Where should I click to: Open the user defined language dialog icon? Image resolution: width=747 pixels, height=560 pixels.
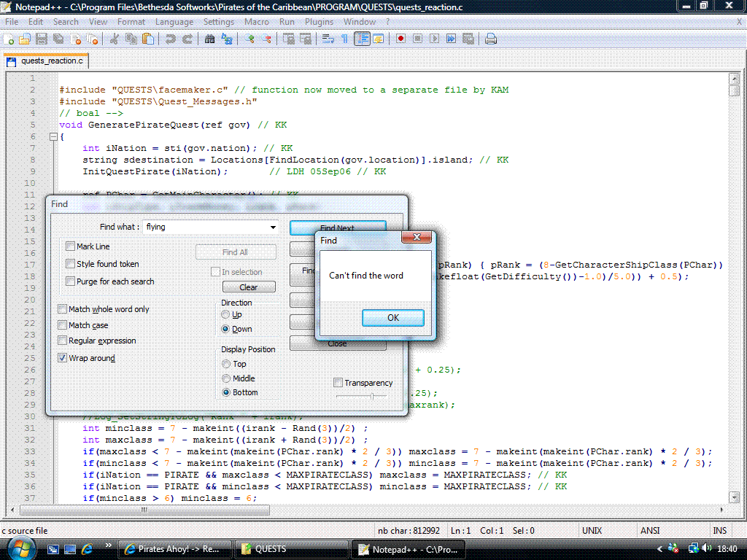[379, 39]
